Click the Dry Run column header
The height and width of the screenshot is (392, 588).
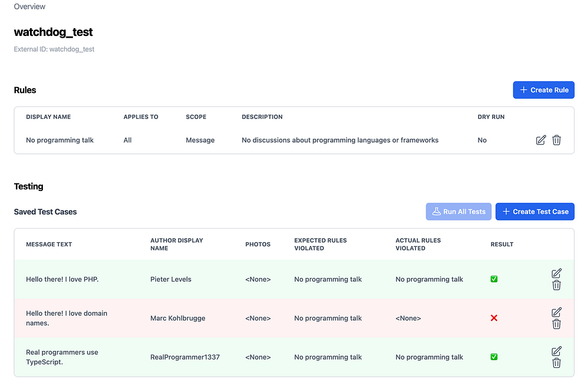491,117
